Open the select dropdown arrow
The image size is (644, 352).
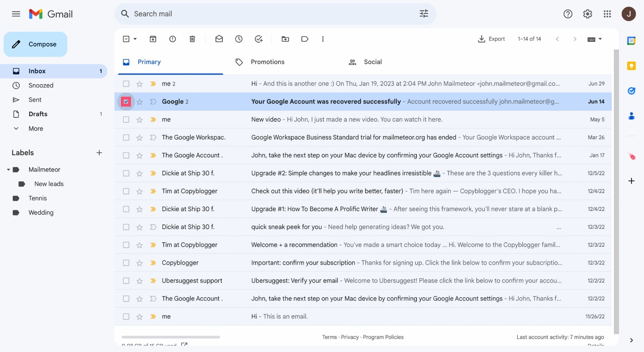click(x=135, y=39)
